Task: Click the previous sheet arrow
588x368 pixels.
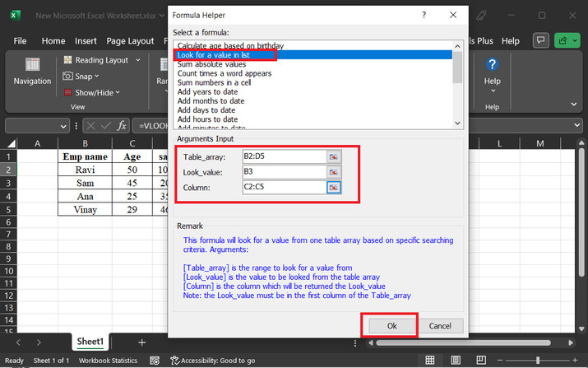Action: (x=18, y=342)
